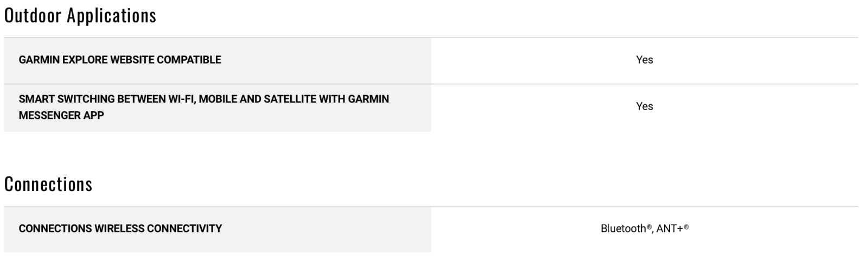Image resolution: width=868 pixels, height=260 pixels.
Task: Click the Yes value for Garmin Explore compatibility
Action: [644, 60]
